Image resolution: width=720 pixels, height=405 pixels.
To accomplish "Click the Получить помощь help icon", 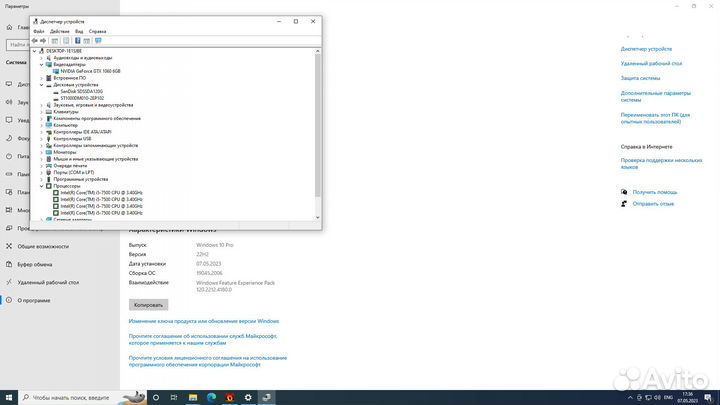I will [x=624, y=192].
